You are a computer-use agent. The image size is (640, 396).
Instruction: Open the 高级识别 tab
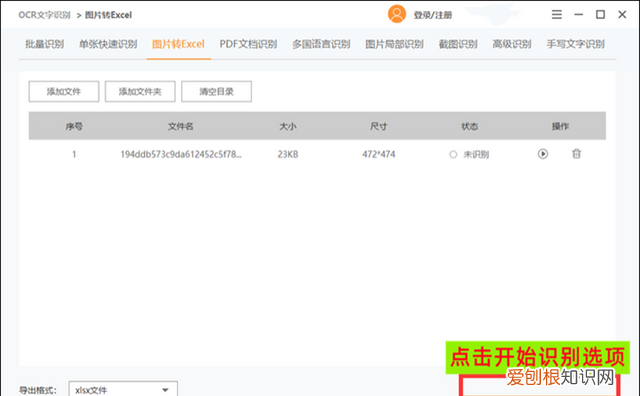coord(512,44)
